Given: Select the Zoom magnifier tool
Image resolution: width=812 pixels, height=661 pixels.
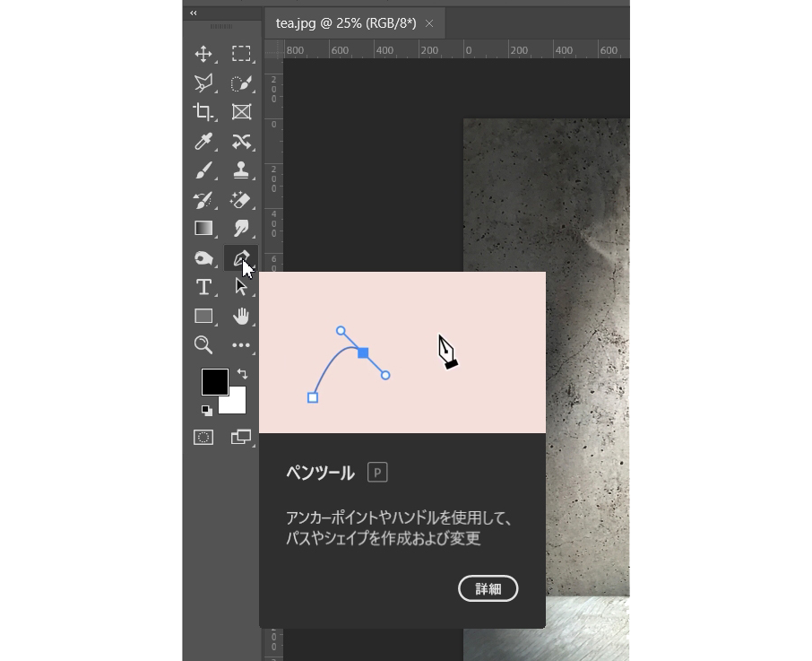Looking at the screenshot, I should pyautogui.click(x=203, y=345).
